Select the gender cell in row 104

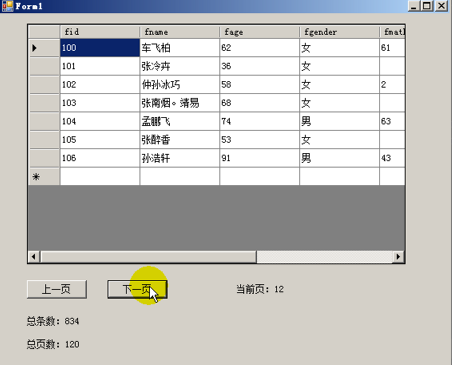339,121
